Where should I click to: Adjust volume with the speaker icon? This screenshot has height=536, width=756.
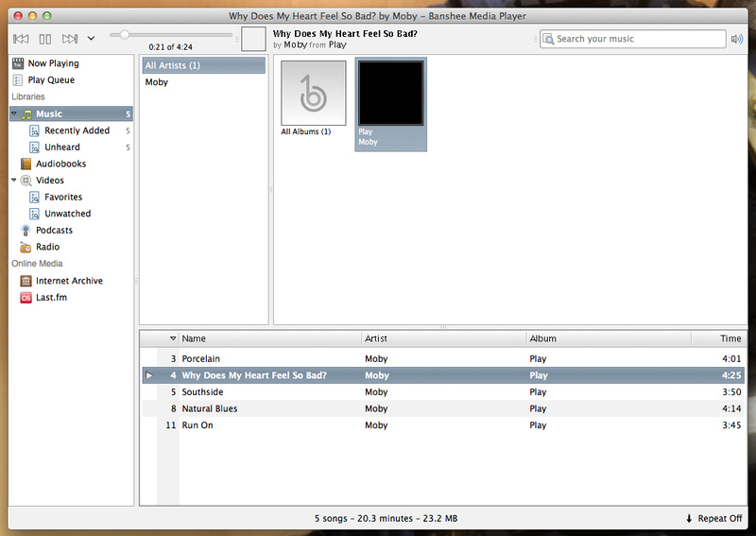pyautogui.click(x=737, y=39)
